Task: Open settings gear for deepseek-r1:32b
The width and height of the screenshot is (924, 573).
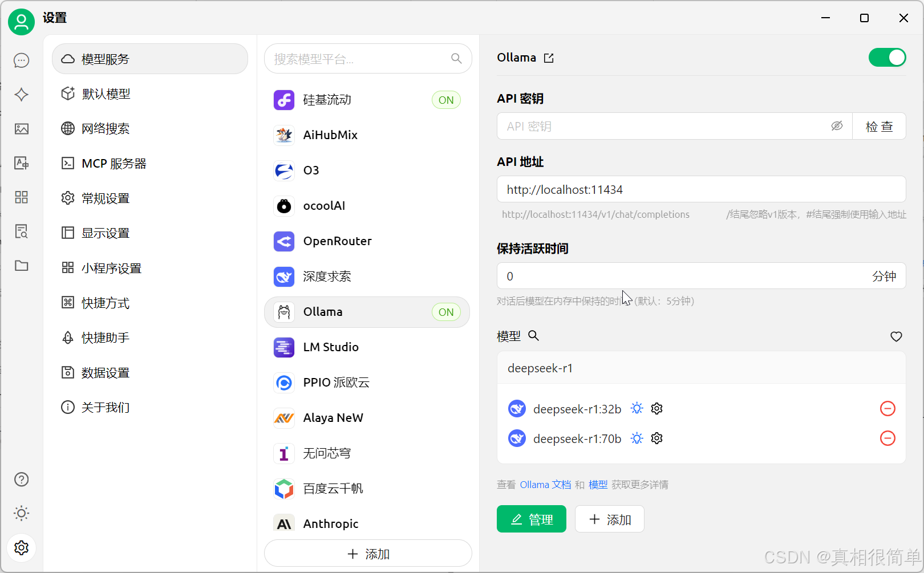Action: (x=657, y=409)
